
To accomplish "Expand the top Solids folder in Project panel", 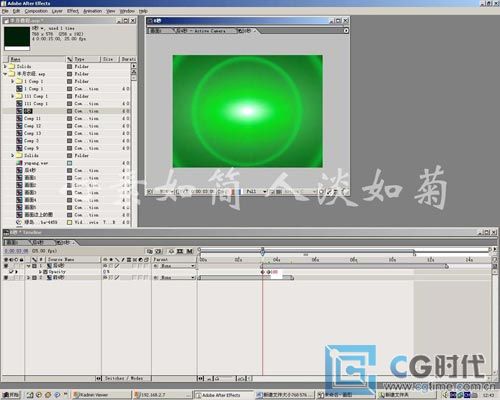I will [5, 66].
